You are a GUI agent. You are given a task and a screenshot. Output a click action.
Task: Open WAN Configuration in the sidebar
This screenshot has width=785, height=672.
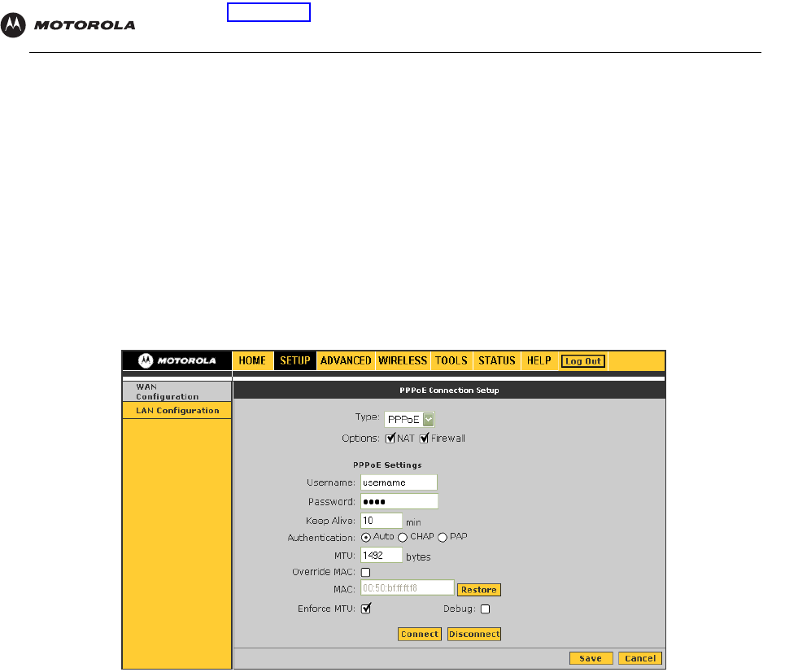(x=177, y=391)
